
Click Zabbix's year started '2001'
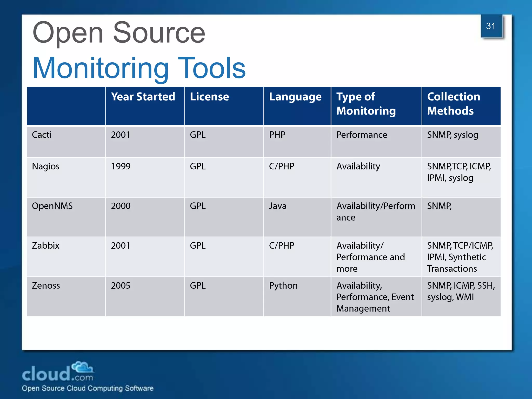point(145,257)
